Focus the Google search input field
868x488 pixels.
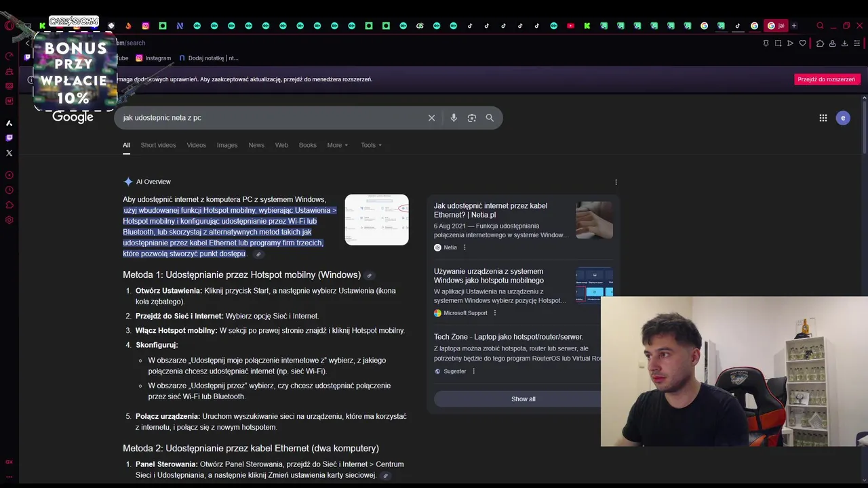(271, 118)
